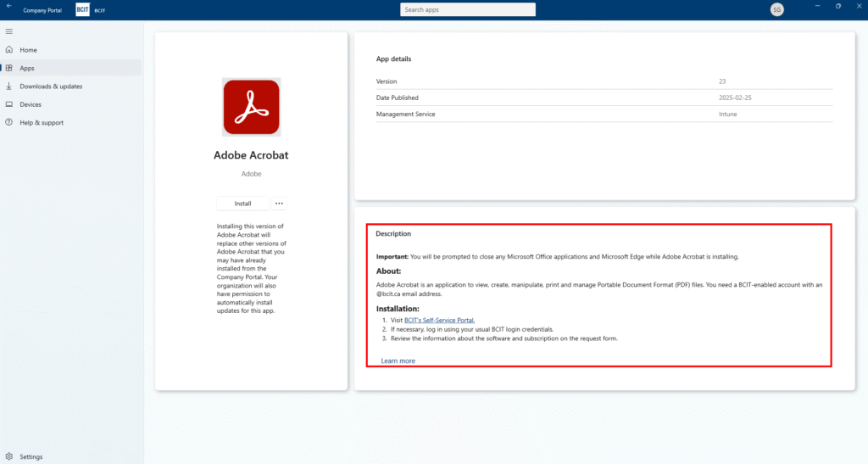Click the Help & support question icon

tap(9, 123)
